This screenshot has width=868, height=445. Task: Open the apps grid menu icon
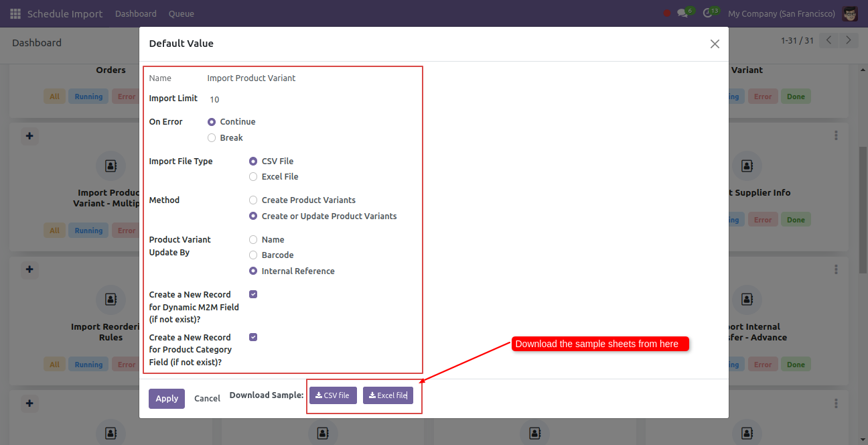15,13
